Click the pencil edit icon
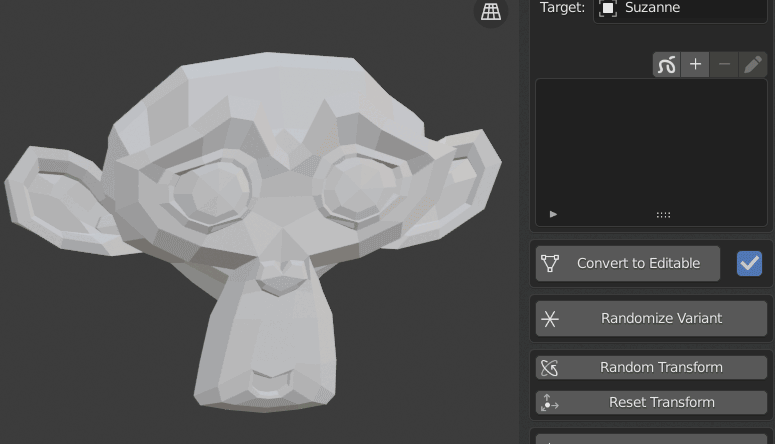Viewport: 775px width, 444px height. [753, 65]
